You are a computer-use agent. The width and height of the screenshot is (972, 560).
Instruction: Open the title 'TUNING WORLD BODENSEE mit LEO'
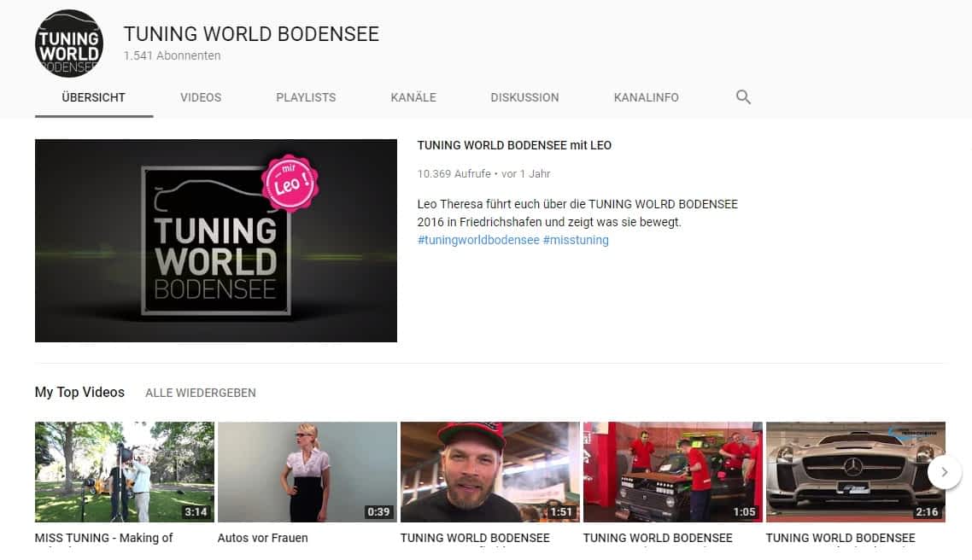[x=514, y=145]
